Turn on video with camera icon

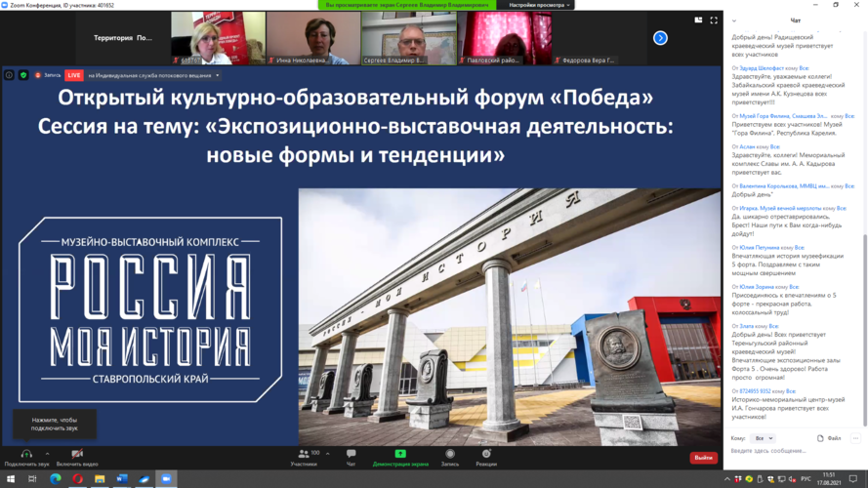click(x=76, y=455)
